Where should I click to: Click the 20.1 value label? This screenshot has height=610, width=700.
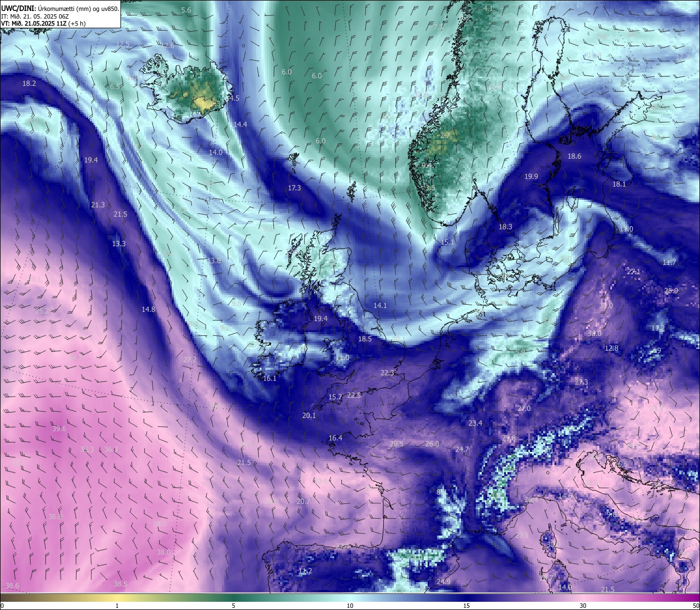[309, 416]
